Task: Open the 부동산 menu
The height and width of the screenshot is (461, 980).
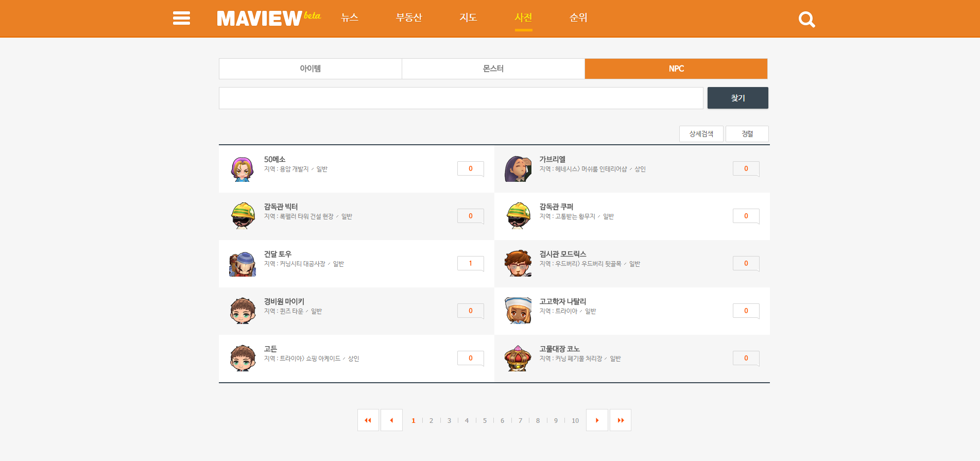Action: [409, 18]
